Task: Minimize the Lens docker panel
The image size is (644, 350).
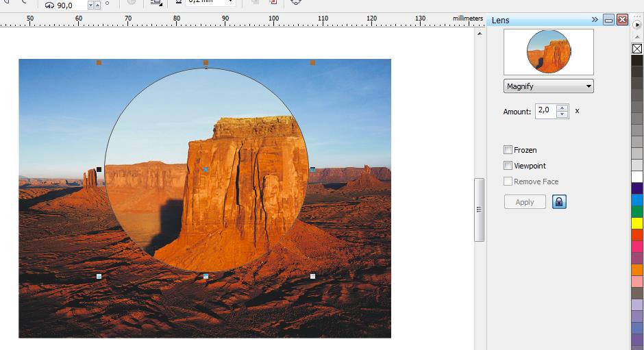Action: click(608, 20)
